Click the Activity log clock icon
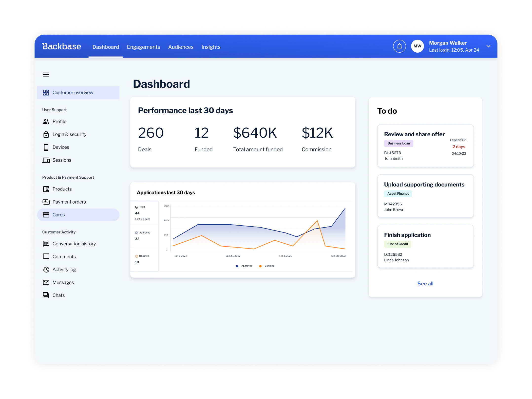The image size is (532, 399). 46,269
